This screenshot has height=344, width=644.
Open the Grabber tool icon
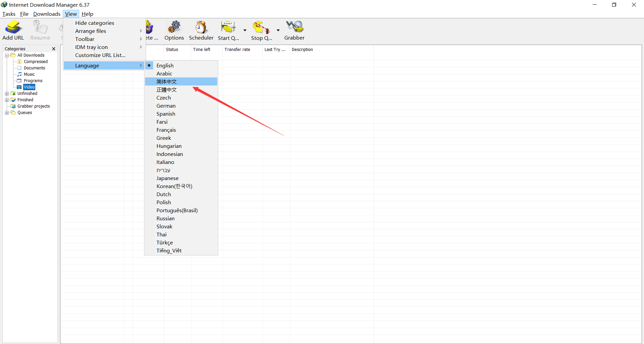(294, 27)
